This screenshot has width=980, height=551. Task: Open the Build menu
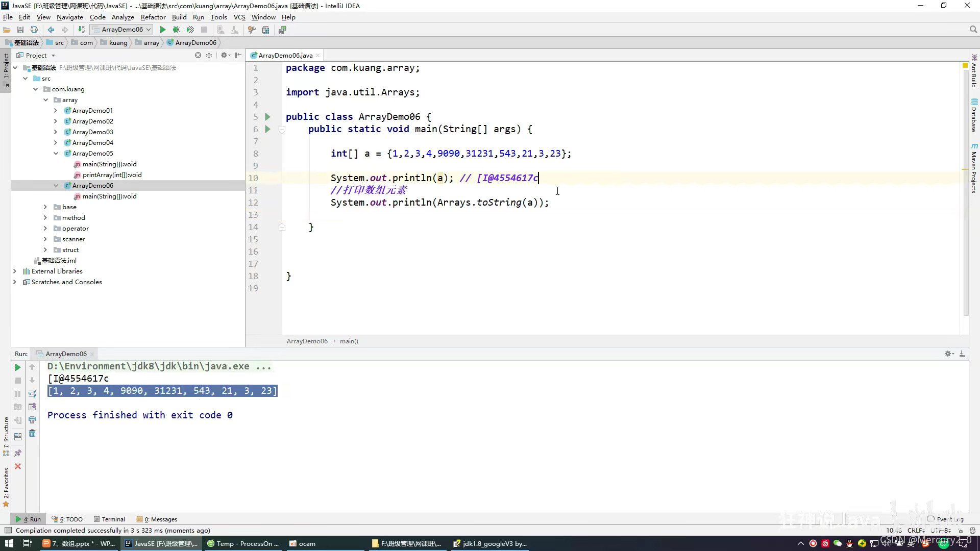[179, 17]
